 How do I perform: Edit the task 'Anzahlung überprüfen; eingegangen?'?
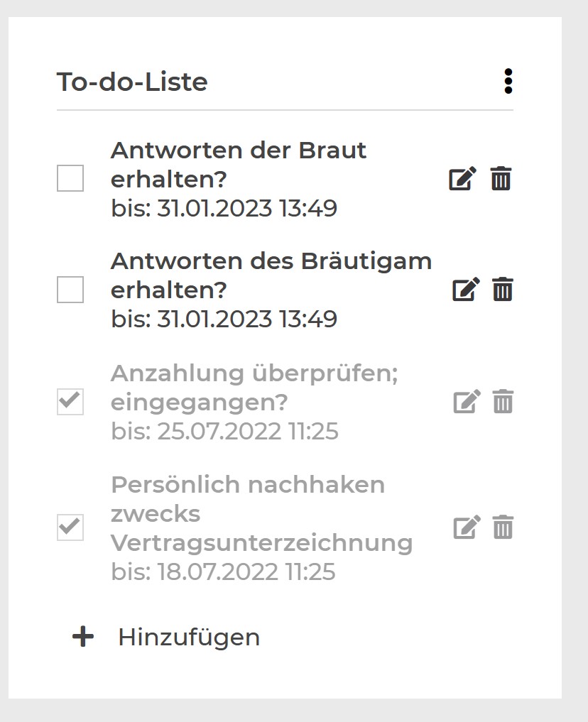point(465,402)
